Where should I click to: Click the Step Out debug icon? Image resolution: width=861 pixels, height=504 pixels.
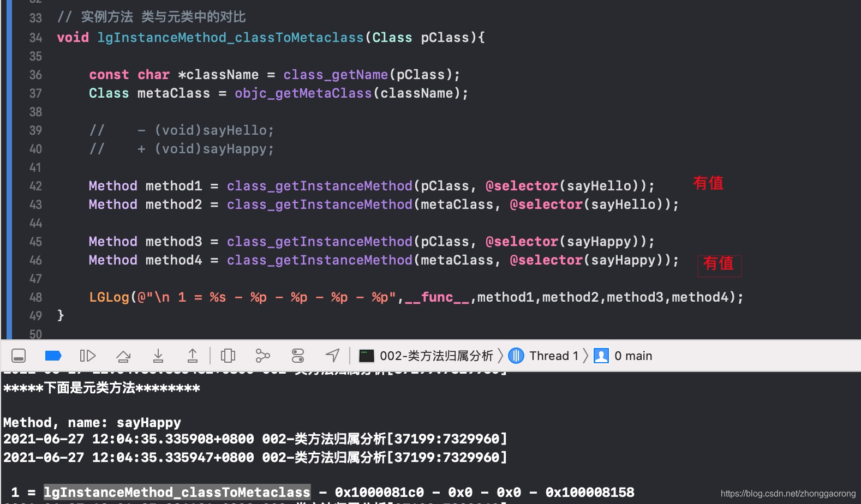click(193, 356)
